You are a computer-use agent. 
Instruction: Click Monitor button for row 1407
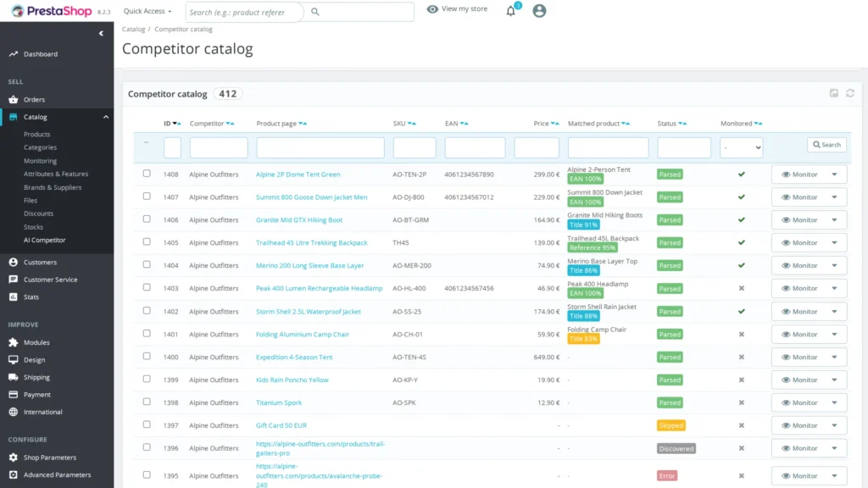pyautogui.click(x=798, y=197)
